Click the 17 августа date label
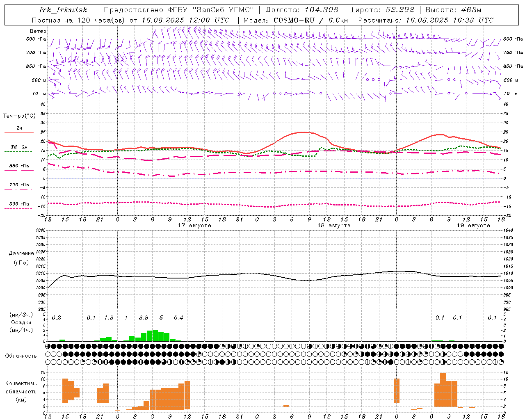The width and height of the screenshot is (525, 420). pos(194,226)
